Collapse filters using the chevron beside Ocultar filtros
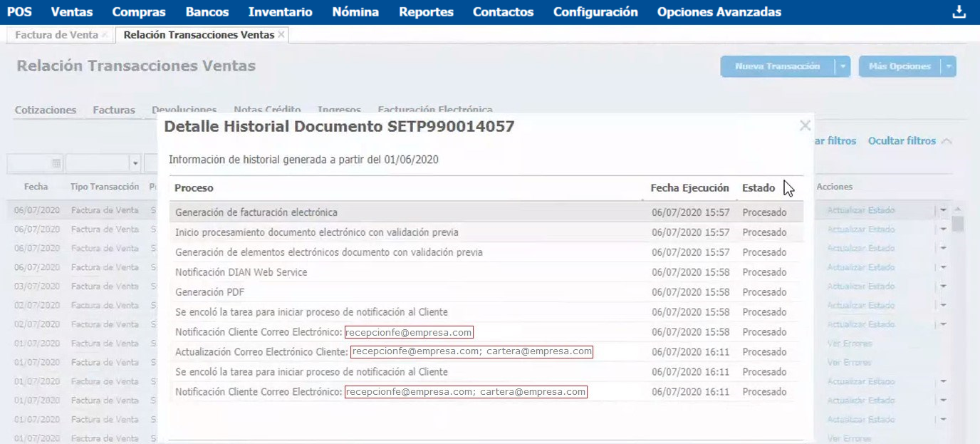The image size is (980, 444). [x=947, y=141]
